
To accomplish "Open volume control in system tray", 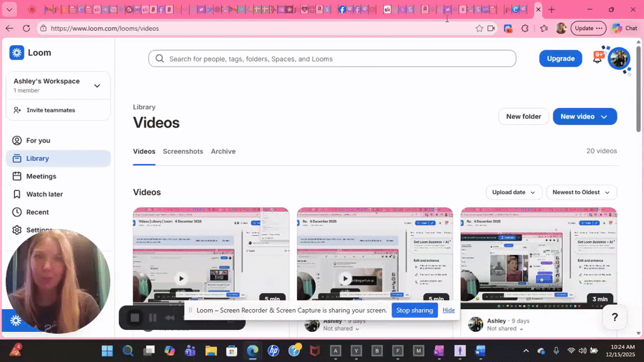I will point(582,351).
